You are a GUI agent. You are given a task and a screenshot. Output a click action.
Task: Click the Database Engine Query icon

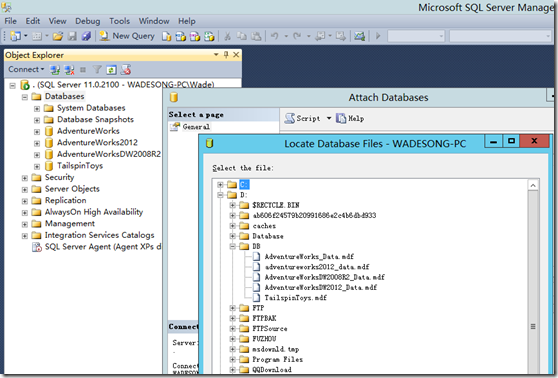pyautogui.click(x=166, y=36)
